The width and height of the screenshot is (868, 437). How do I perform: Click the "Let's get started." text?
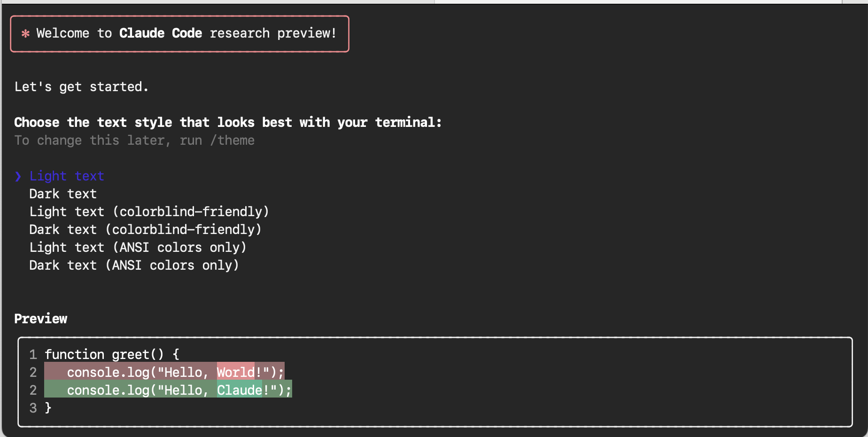81,87
